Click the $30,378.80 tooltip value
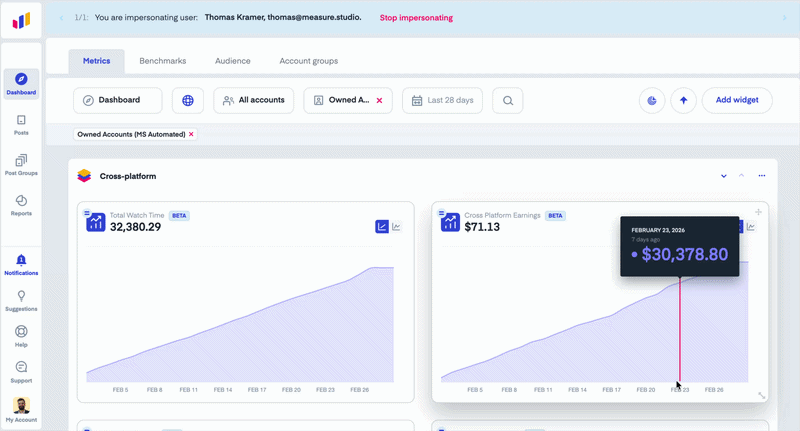Viewport: 800px width, 431px height. click(x=685, y=254)
